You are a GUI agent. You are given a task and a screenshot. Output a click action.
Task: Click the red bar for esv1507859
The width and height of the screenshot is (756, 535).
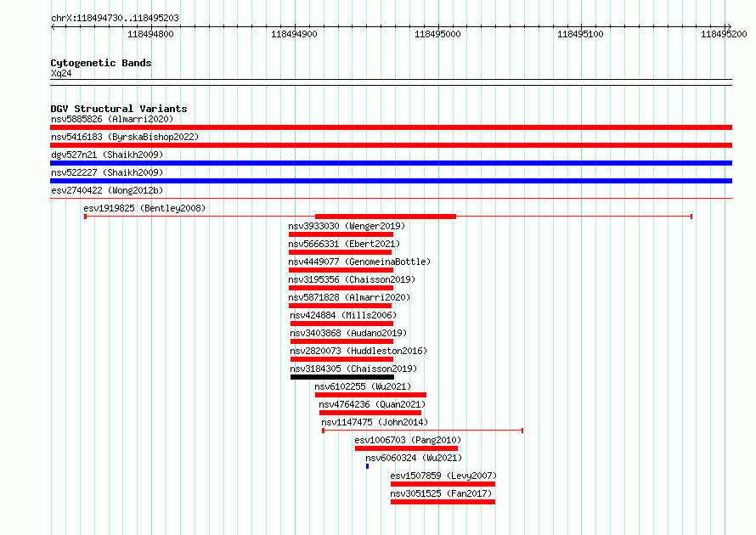tap(443, 484)
